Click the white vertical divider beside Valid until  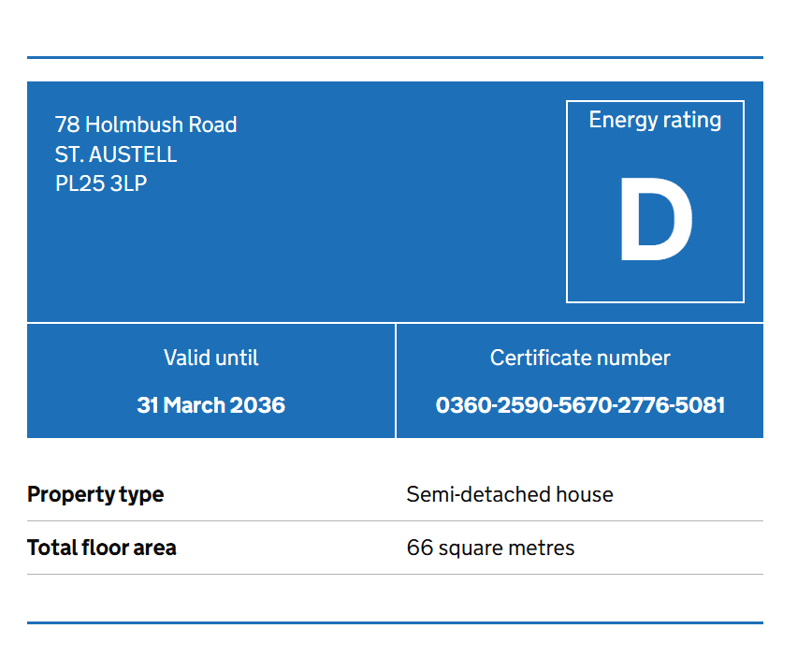point(396,381)
